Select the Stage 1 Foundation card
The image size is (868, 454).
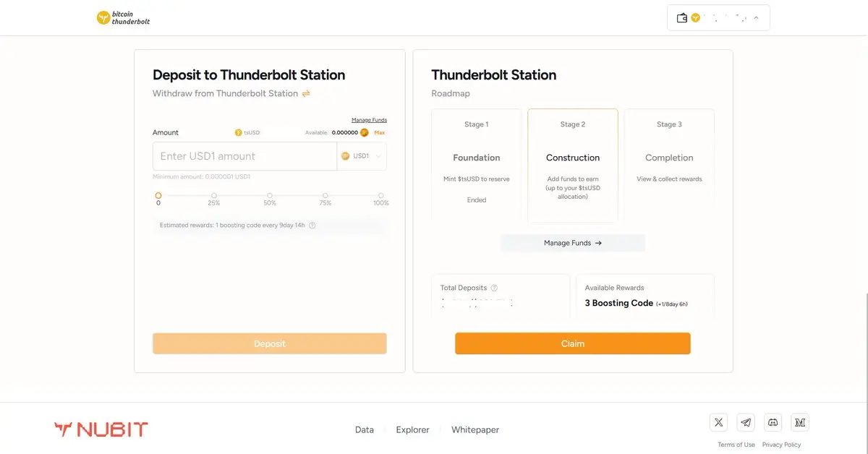[x=476, y=165]
